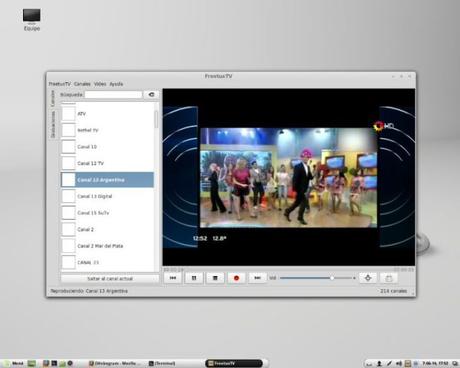Viewport: 460px width, 368px height.
Task: Open the Vídeo menu
Action: click(x=100, y=84)
